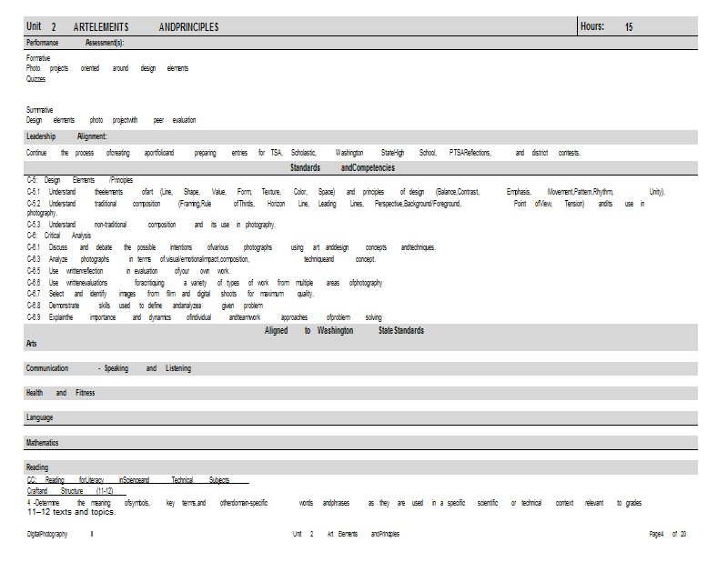
Task: Select the text "11–12 texts and topics."
Action: click(72, 512)
